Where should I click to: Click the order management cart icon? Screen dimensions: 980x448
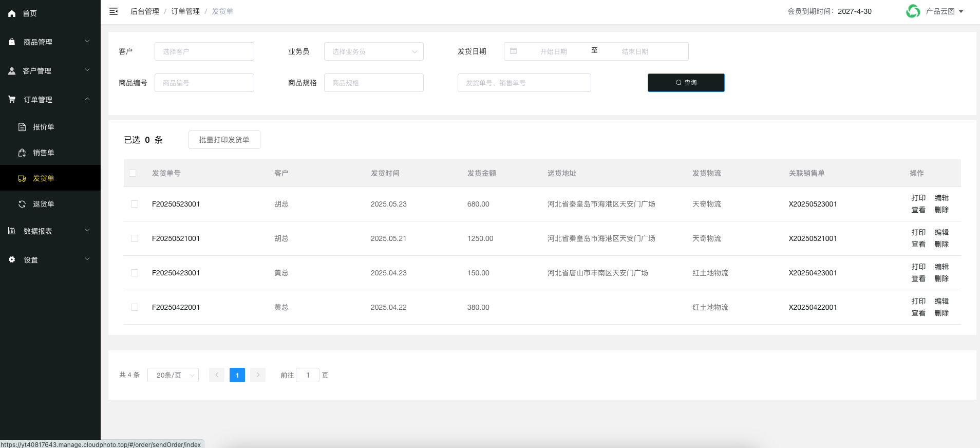point(12,99)
